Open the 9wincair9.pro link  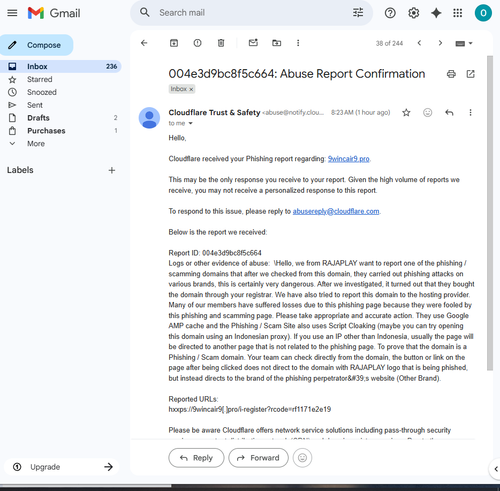(348, 159)
